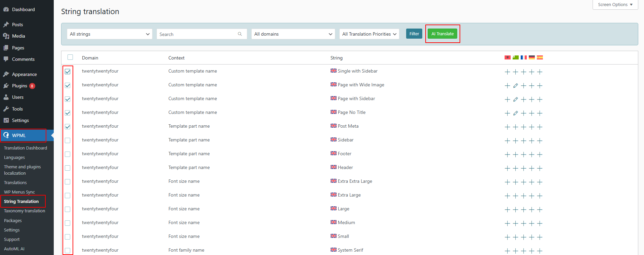Click the search magnifier icon
The width and height of the screenshot is (644, 255).
(240, 34)
